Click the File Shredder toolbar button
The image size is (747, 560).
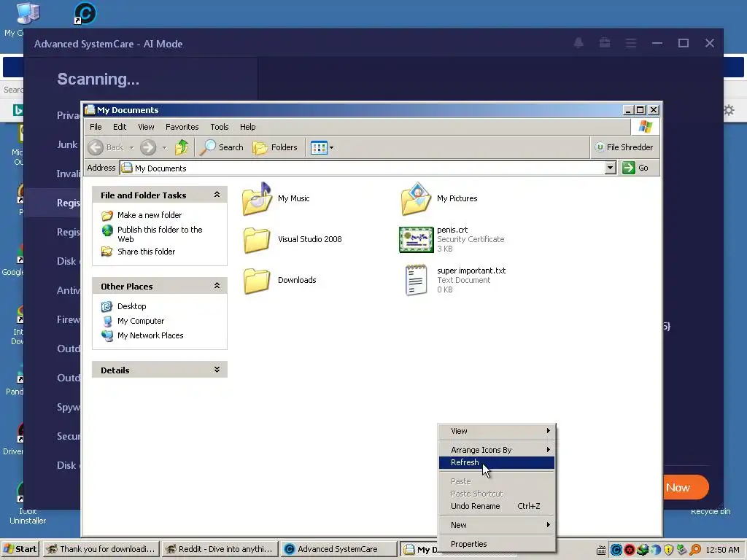point(624,147)
